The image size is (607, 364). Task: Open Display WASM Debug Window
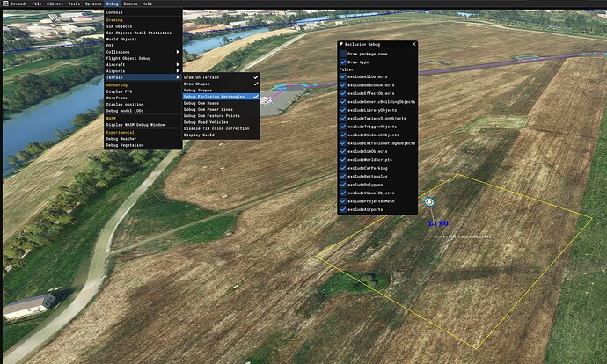[x=143, y=125]
